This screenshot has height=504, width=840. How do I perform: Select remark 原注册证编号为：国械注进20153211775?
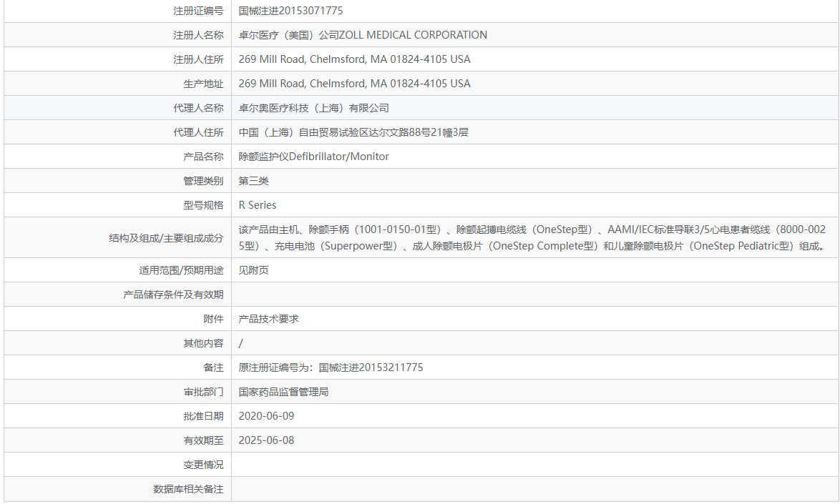tap(331, 367)
